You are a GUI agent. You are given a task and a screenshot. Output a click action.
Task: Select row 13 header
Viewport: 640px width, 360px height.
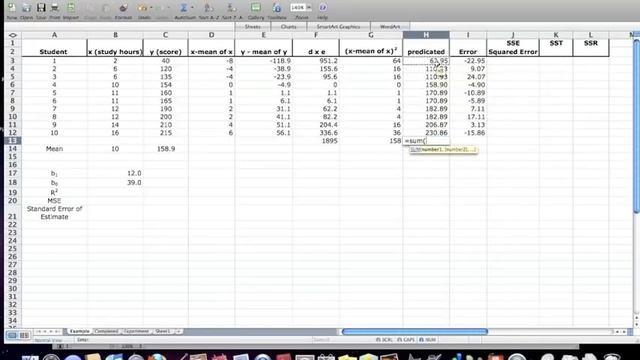pyautogui.click(x=13, y=141)
